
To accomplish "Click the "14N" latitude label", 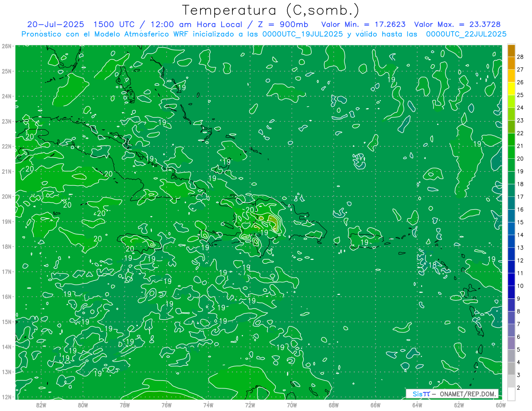I will pos(6,347).
